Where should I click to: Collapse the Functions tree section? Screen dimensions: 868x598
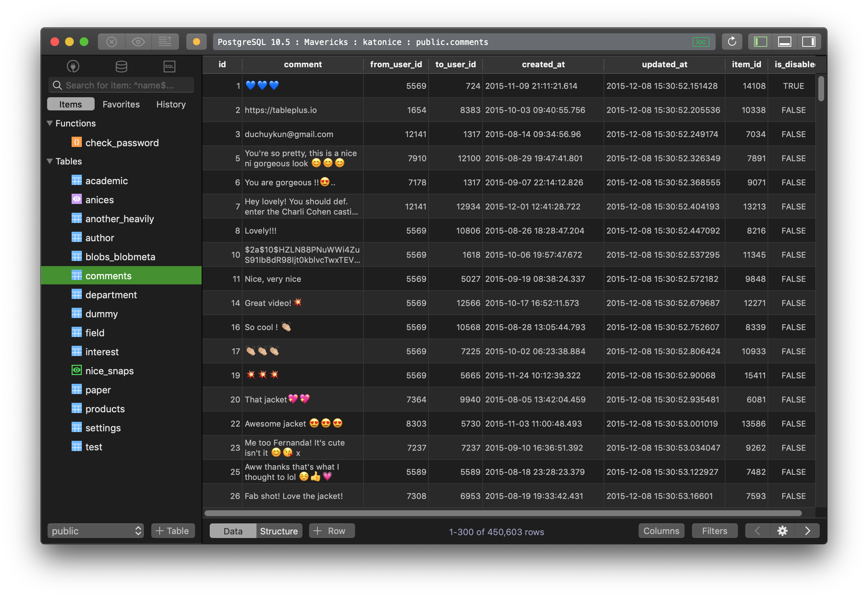click(49, 123)
